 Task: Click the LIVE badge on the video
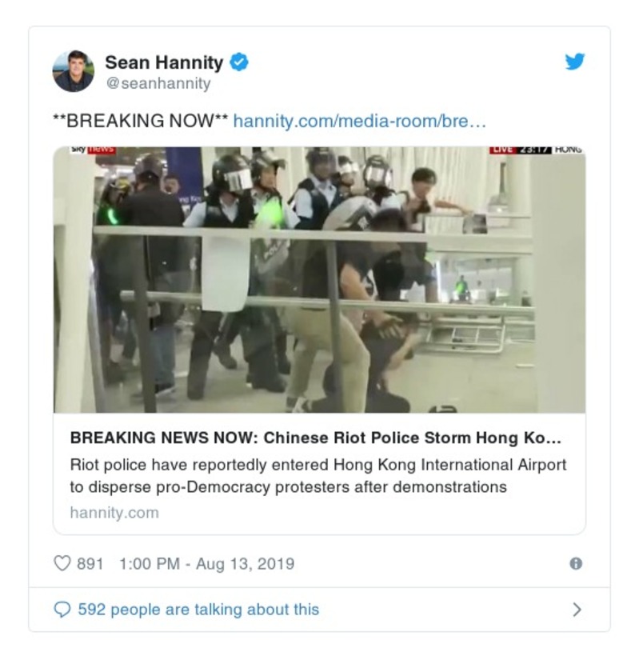click(x=503, y=150)
